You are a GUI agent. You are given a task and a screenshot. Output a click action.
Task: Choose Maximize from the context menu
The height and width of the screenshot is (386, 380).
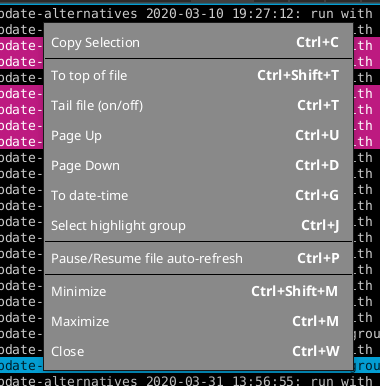tap(198, 322)
